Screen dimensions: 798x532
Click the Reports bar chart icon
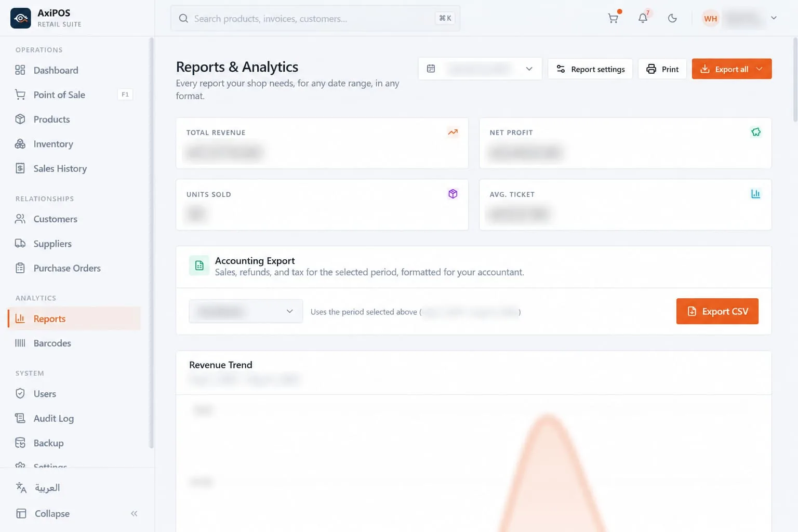pos(20,318)
